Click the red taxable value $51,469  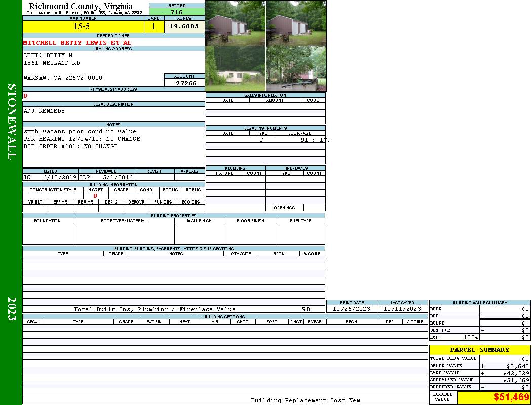point(511,397)
